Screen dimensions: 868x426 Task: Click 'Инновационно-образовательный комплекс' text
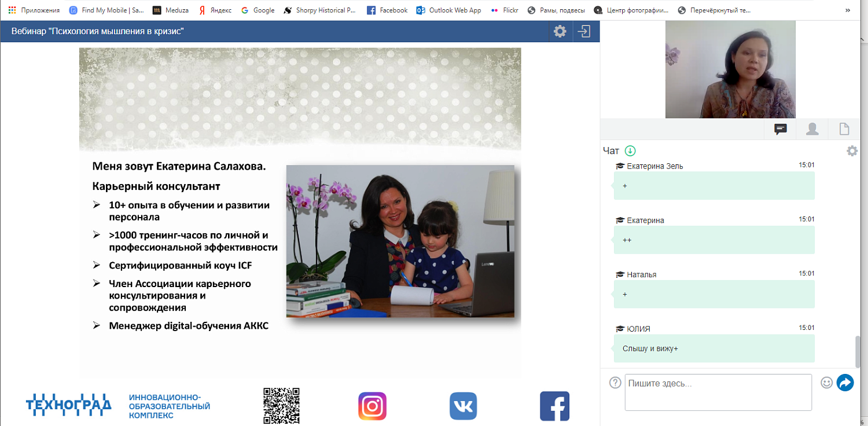(170, 406)
